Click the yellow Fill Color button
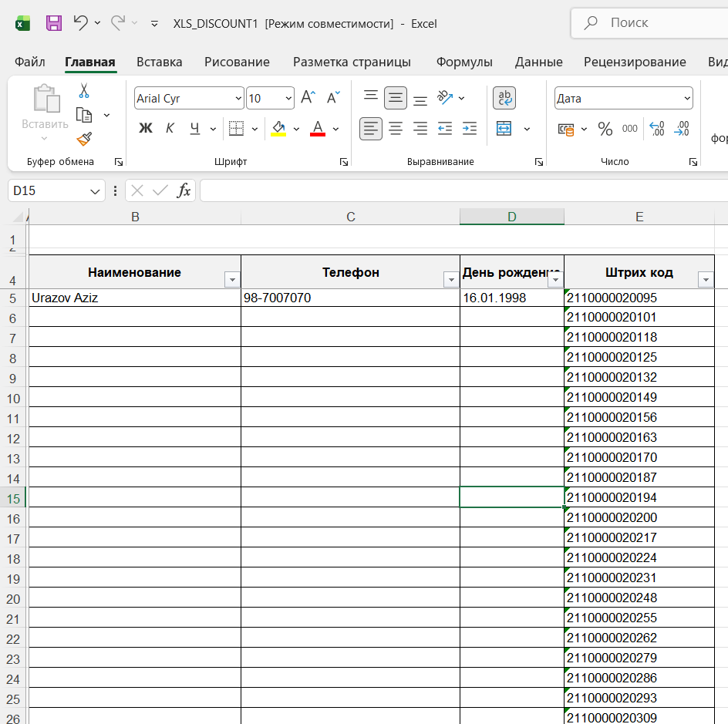The height and width of the screenshot is (724, 728). pos(278,129)
